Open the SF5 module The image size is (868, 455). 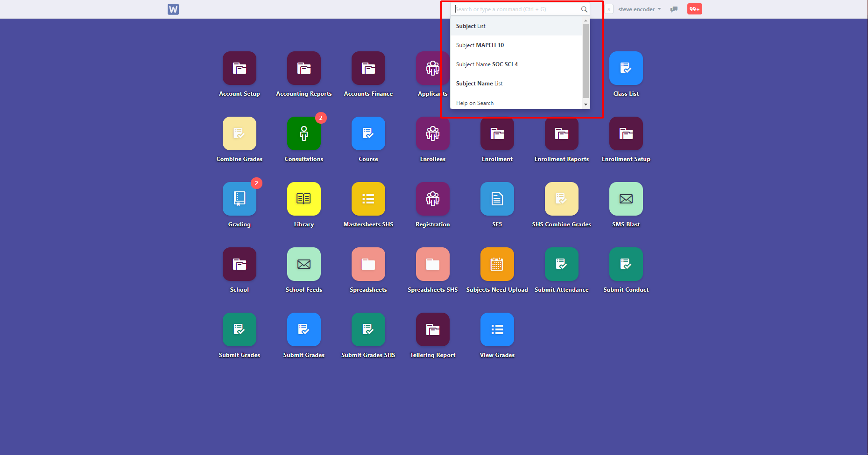tap(497, 199)
